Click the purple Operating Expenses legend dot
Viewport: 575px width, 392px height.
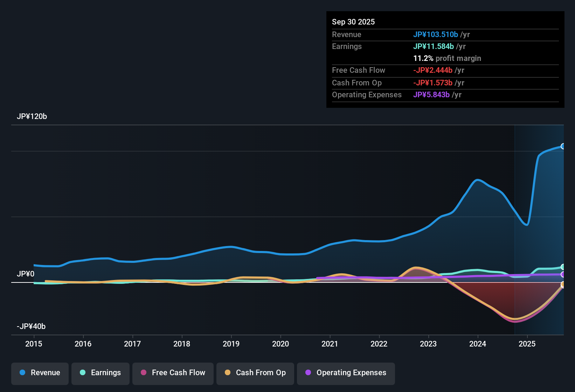[x=308, y=373]
